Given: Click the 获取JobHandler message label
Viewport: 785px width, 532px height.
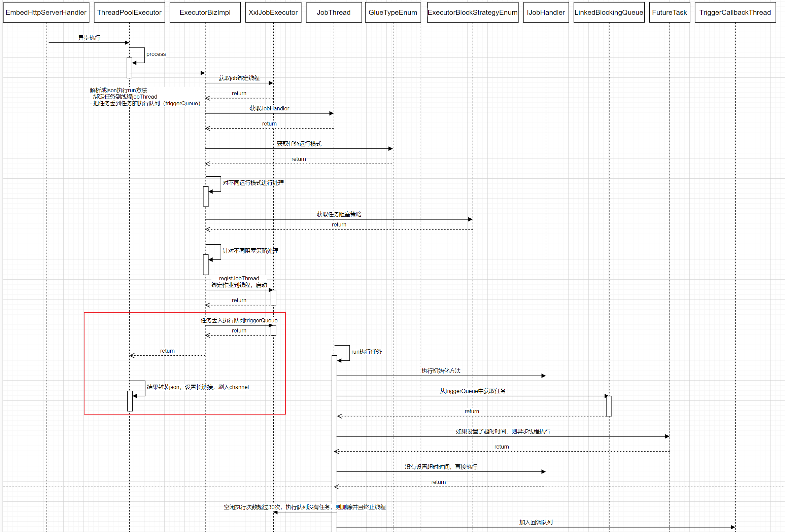Looking at the screenshot, I should (x=269, y=108).
